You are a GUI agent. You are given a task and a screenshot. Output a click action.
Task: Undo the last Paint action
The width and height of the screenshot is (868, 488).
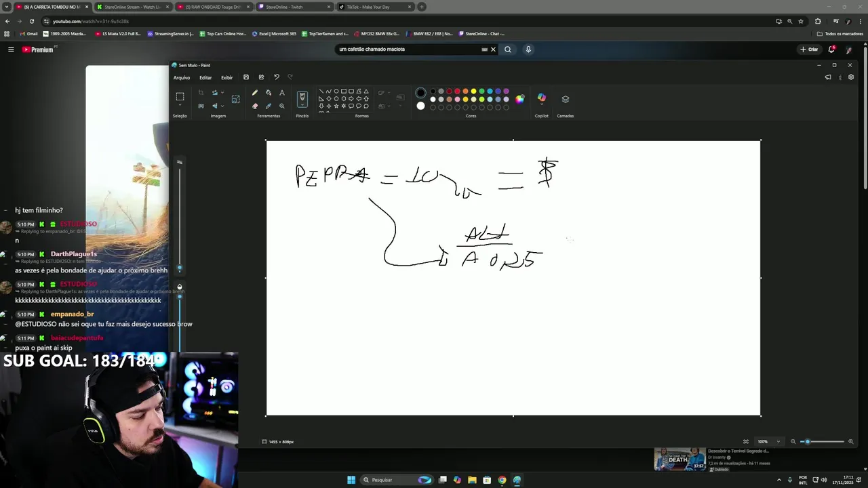click(x=276, y=77)
